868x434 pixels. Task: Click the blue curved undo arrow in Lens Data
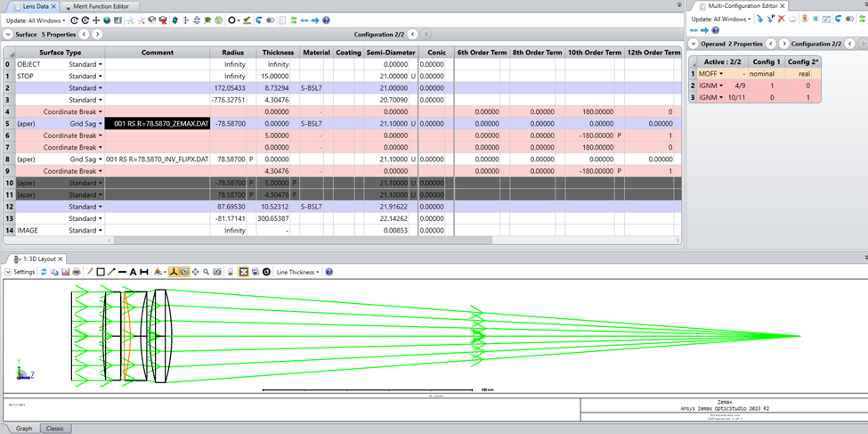click(x=259, y=20)
